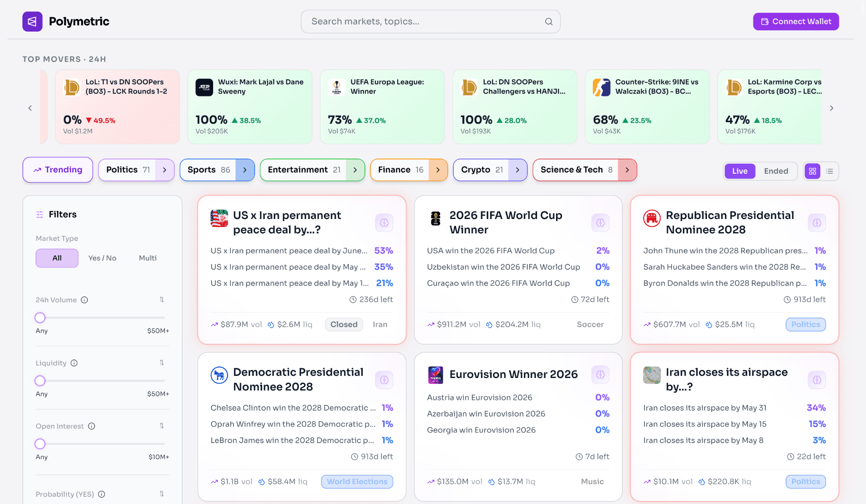Screen dimensions: 866x504
Task: Open the AI icon on Iran closes its airspace card
Action: (817, 380)
